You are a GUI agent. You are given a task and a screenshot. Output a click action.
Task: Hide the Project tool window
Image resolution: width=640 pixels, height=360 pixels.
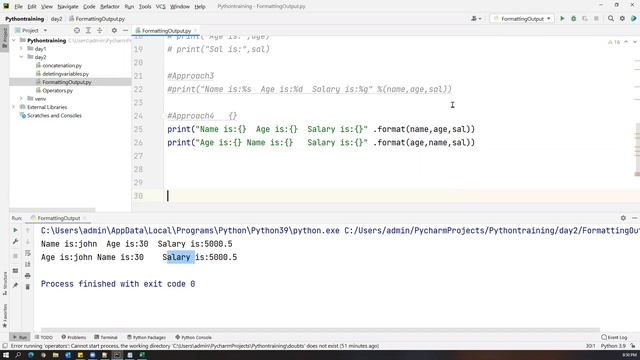125,30
